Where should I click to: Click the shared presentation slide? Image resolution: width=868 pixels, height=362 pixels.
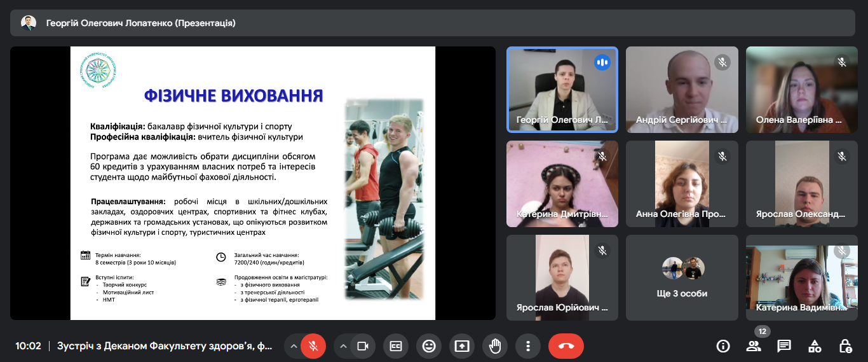coord(253,183)
